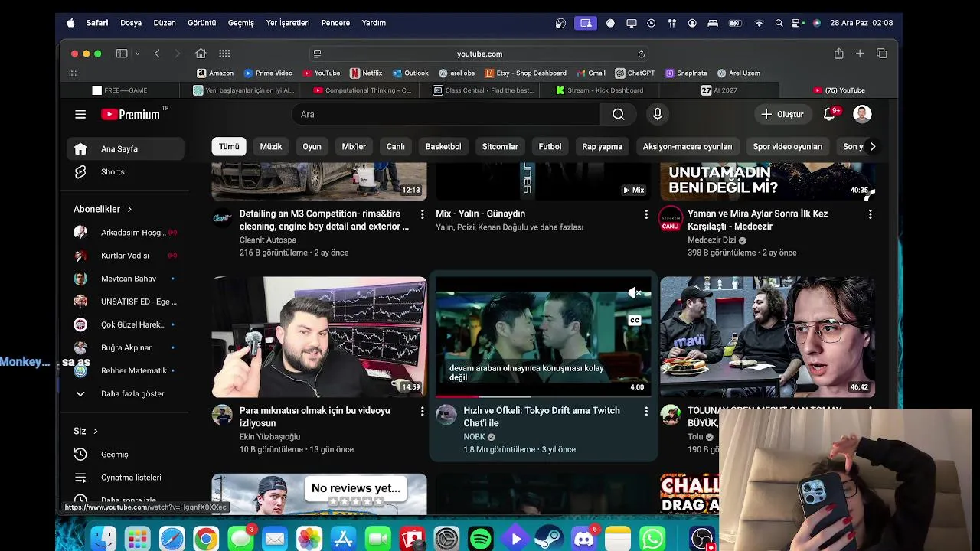Start voice search with microphone icon

pos(657,115)
